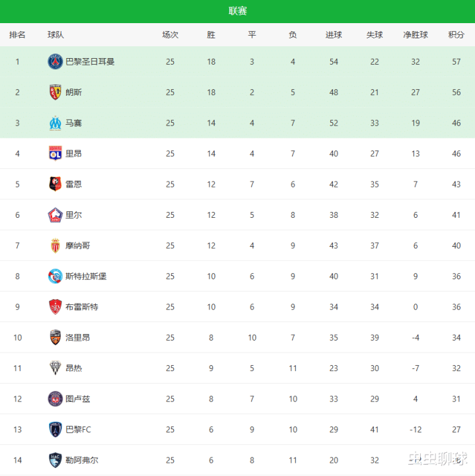Click the Strasbourg (斯特拉斯堡) team logo
The width and height of the screenshot is (475, 476).
tap(55, 276)
